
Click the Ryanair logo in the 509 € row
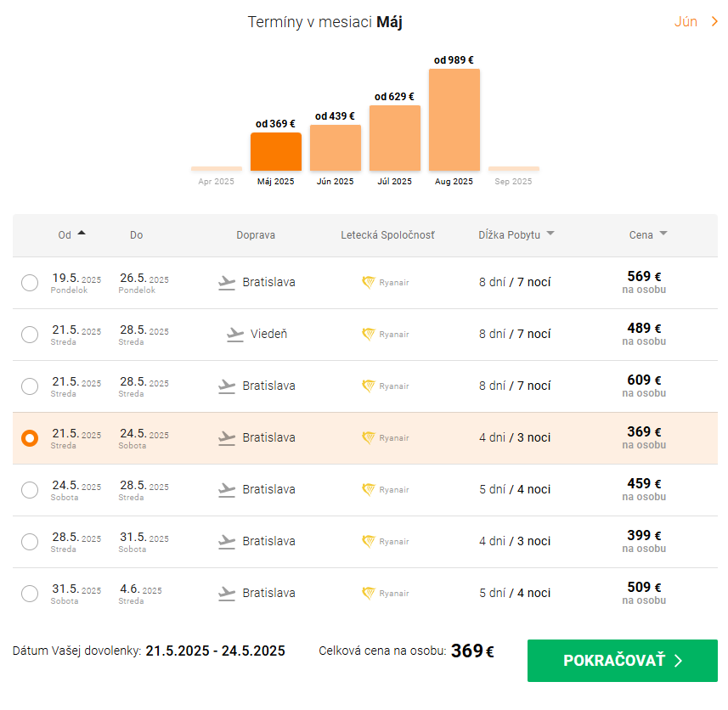(x=369, y=594)
